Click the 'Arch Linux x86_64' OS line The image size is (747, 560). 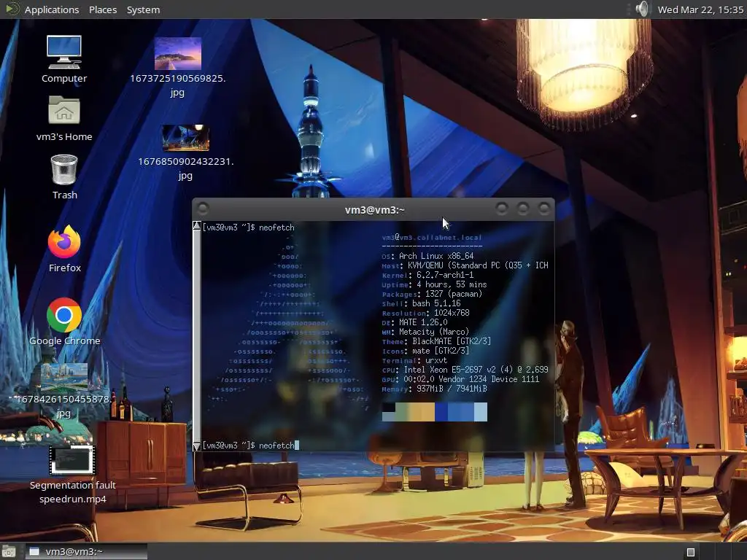pos(436,256)
